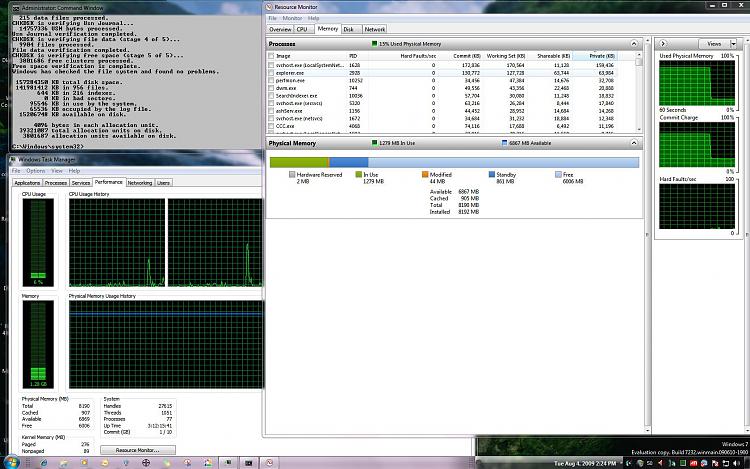Click the Resource Monitor title bar icon
The width and height of the screenshot is (750, 469).
pyautogui.click(x=269, y=7)
